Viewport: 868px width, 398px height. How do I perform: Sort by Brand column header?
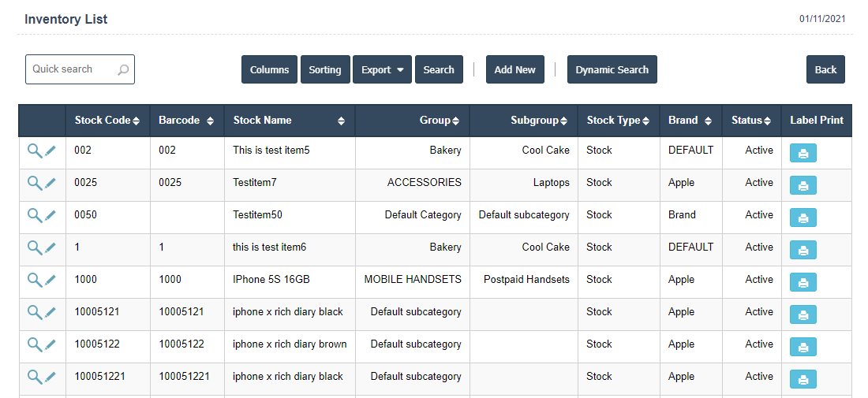click(690, 121)
